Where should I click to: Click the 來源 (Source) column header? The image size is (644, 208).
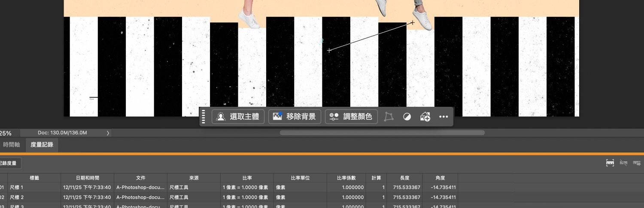pos(194,178)
